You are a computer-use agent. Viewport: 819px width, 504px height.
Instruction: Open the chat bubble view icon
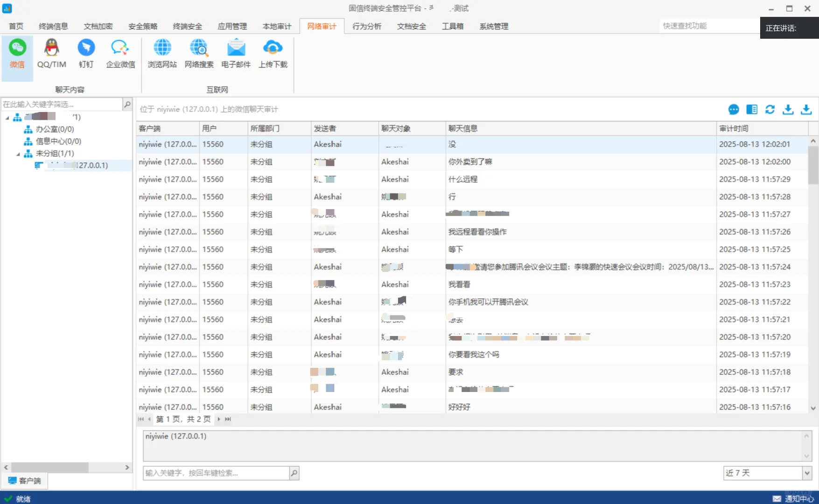(x=734, y=109)
